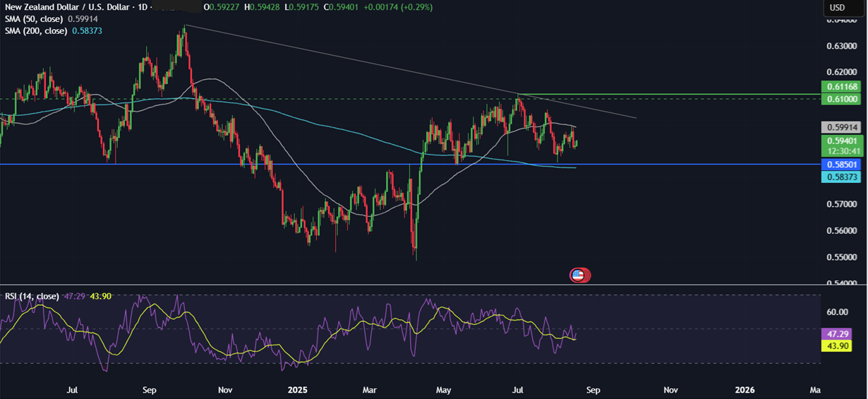
Task: Select the grey descending trendline
Action: [x=411, y=72]
